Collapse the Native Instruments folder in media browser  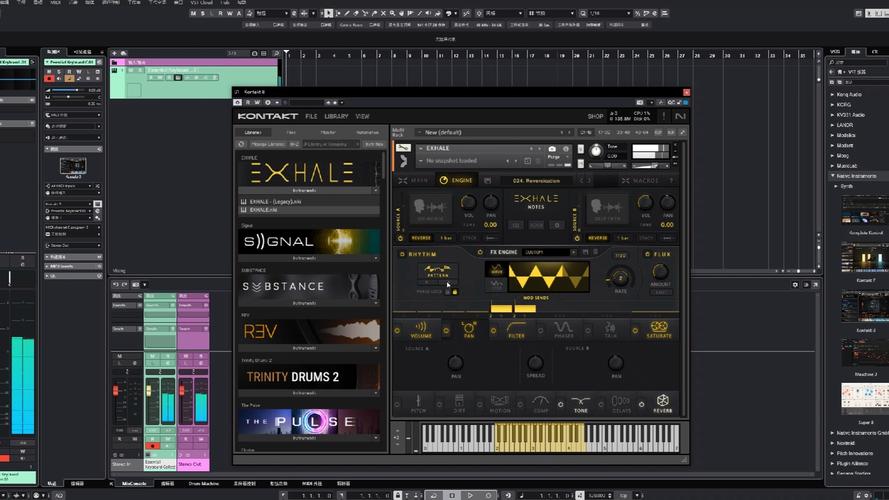tap(832, 176)
